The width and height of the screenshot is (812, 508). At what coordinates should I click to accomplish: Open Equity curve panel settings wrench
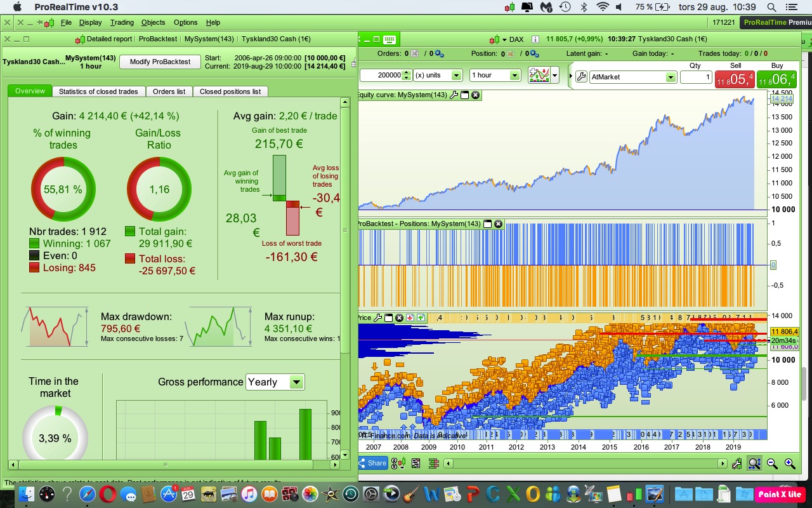click(x=454, y=95)
